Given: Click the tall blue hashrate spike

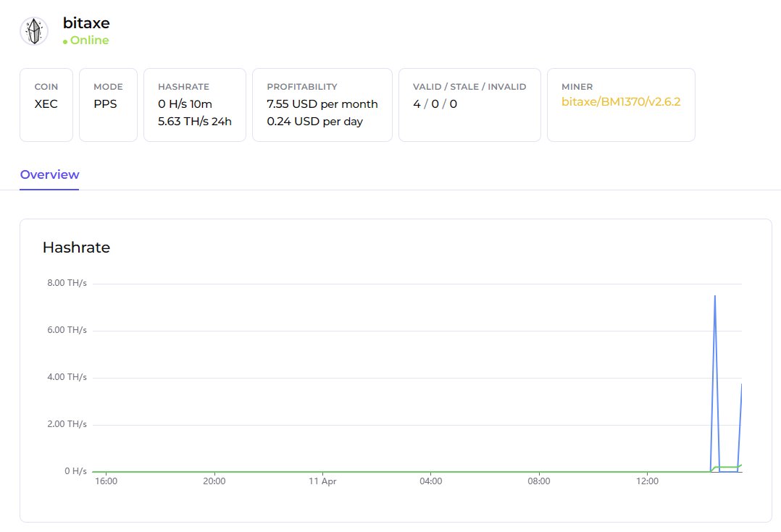Looking at the screenshot, I should [715, 383].
